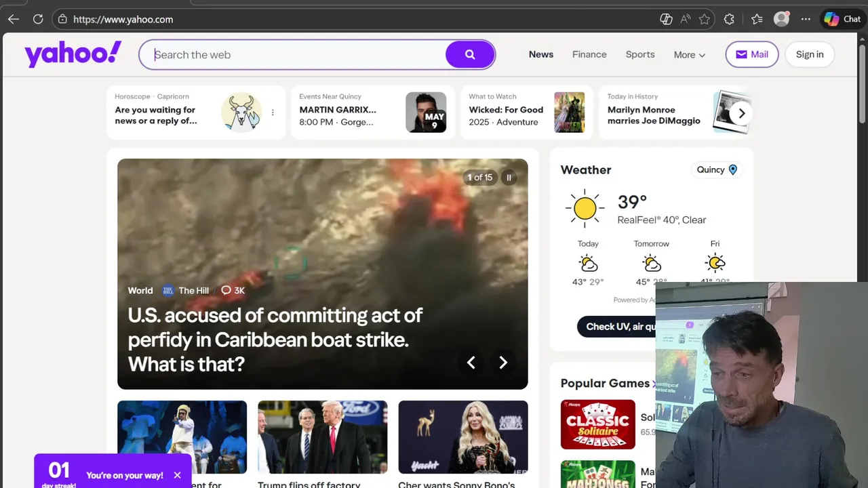Open the Popular Games heading
The image size is (868, 488).
pyautogui.click(x=605, y=383)
